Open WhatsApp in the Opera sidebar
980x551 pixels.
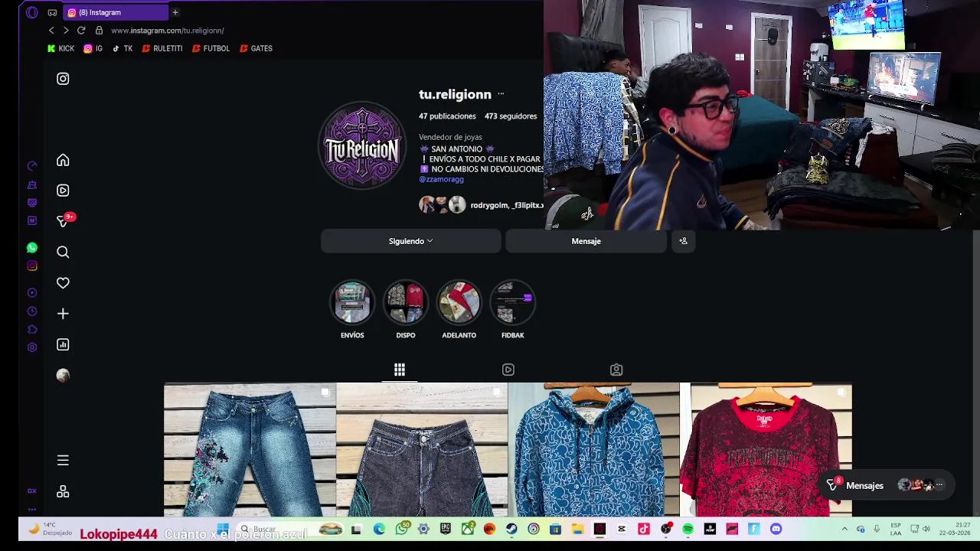coord(32,248)
